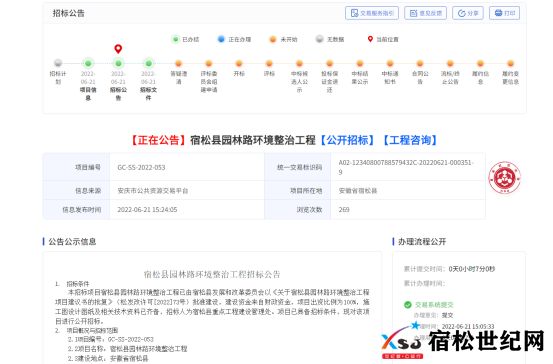The height and width of the screenshot is (364, 553).
Task: Select the green 招标文件 timeline node
Action: coord(148,63)
